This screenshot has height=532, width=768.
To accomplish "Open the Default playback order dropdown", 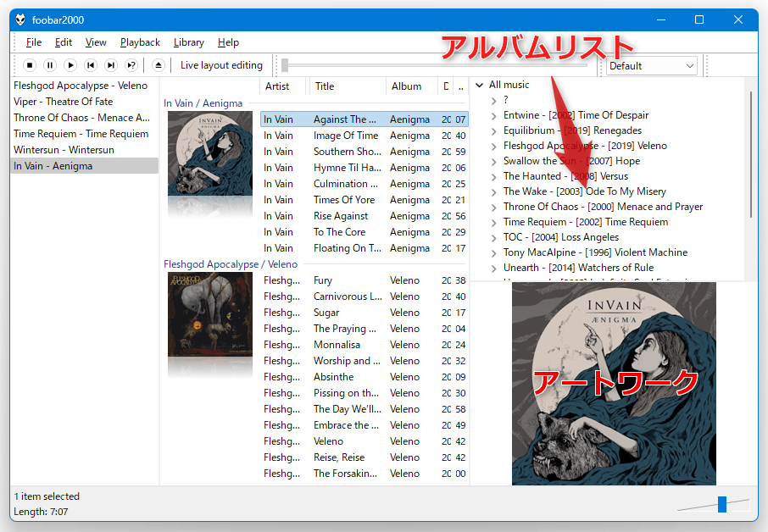I will point(651,65).
